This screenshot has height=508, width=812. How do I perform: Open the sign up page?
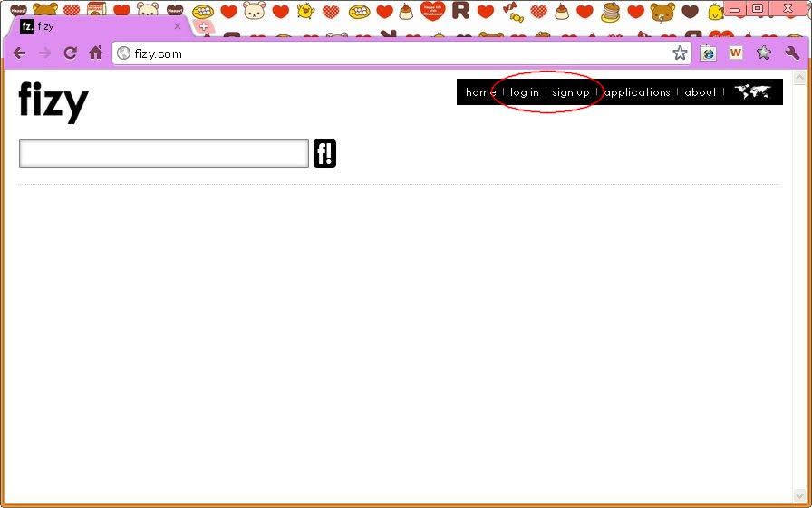(571, 92)
